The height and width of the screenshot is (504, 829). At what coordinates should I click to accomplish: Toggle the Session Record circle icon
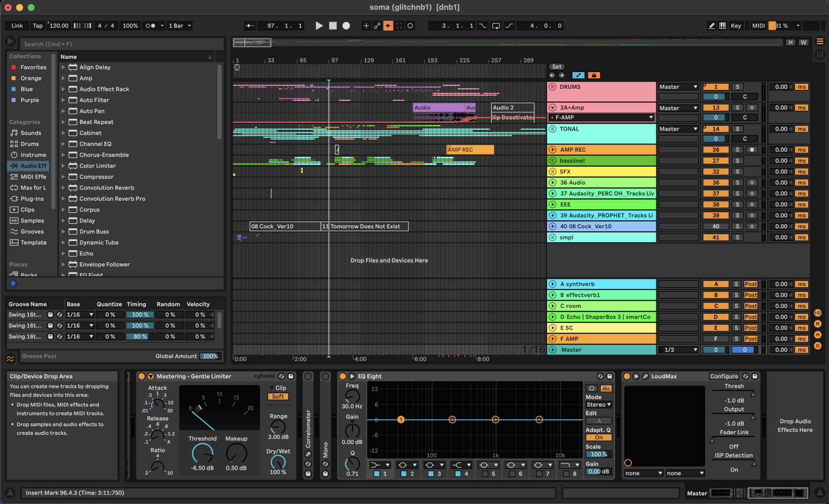coord(410,26)
